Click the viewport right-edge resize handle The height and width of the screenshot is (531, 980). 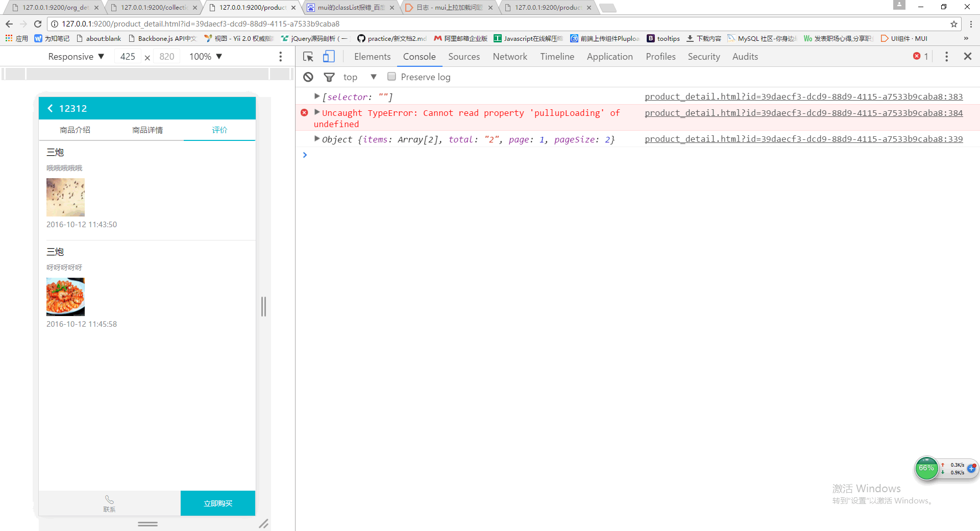263,306
